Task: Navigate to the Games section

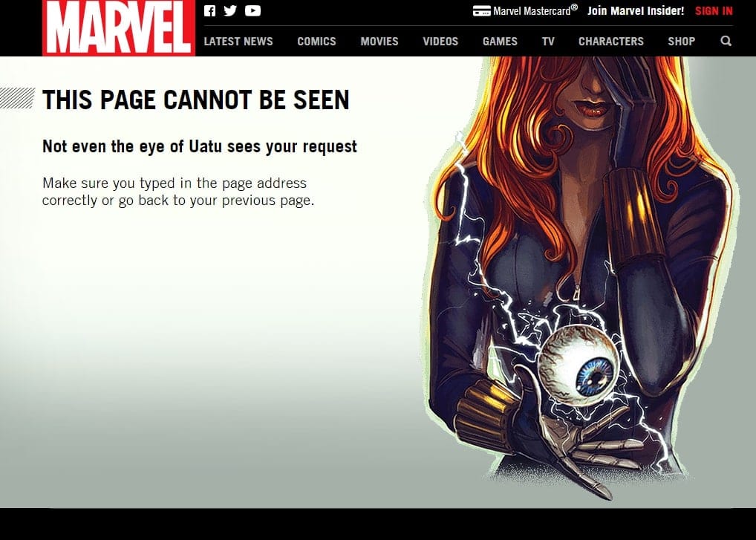Action: (500, 42)
